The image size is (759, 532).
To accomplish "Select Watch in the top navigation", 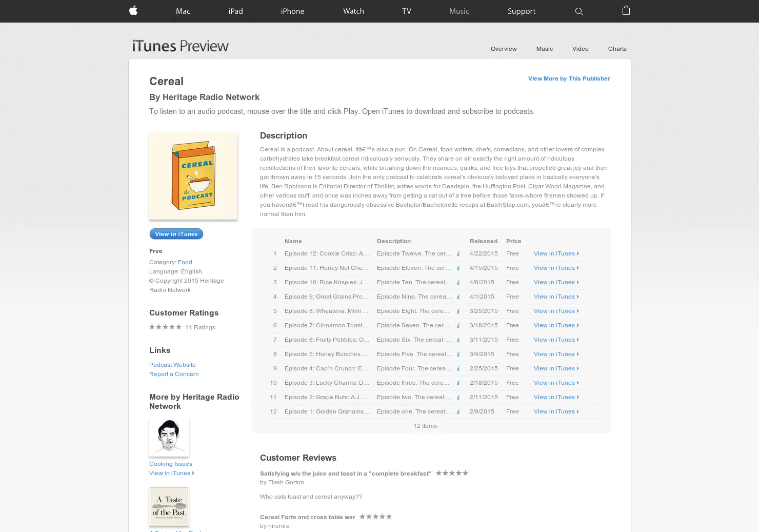I will point(353,11).
